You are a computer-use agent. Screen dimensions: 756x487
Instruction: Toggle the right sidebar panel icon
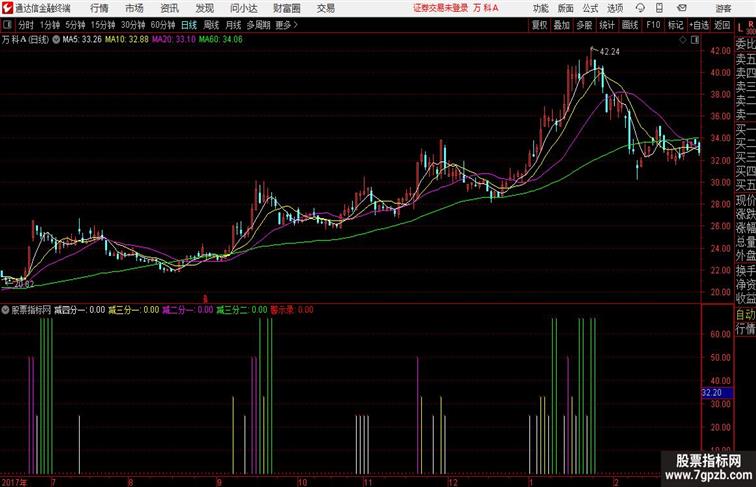(695, 40)
